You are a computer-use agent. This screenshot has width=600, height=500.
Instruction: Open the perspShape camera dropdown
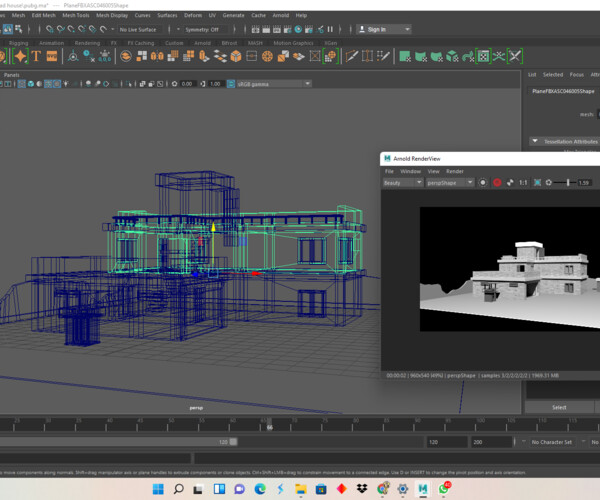449,183
